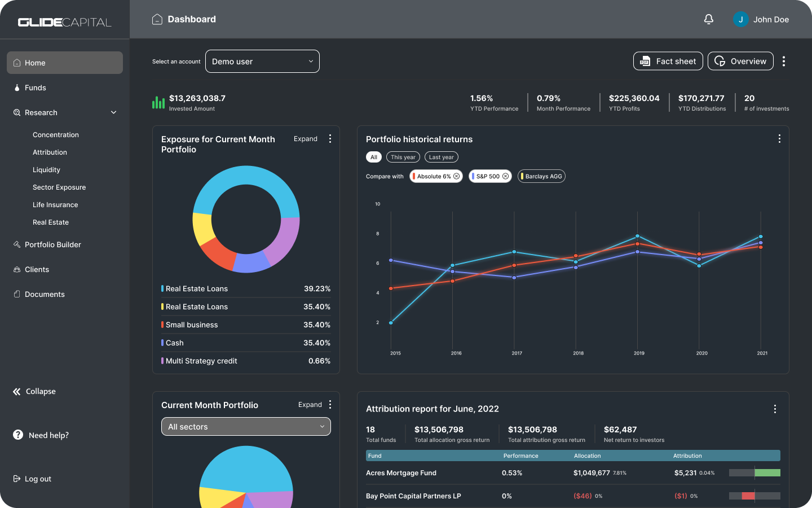
Task: Open the top toolbar three-dot menu
Action: pyautogui.click(x=784, y=61)
